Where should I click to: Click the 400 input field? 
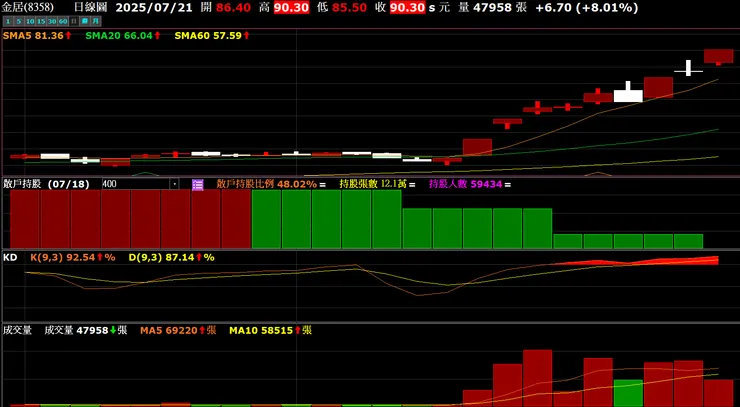coord(136,184)
